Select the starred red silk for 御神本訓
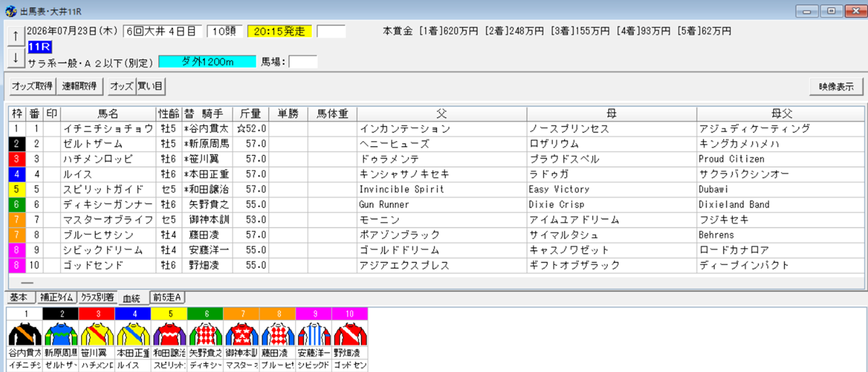Image resolution: width=868 pixels, height=372 pixels. pos(242,334)
